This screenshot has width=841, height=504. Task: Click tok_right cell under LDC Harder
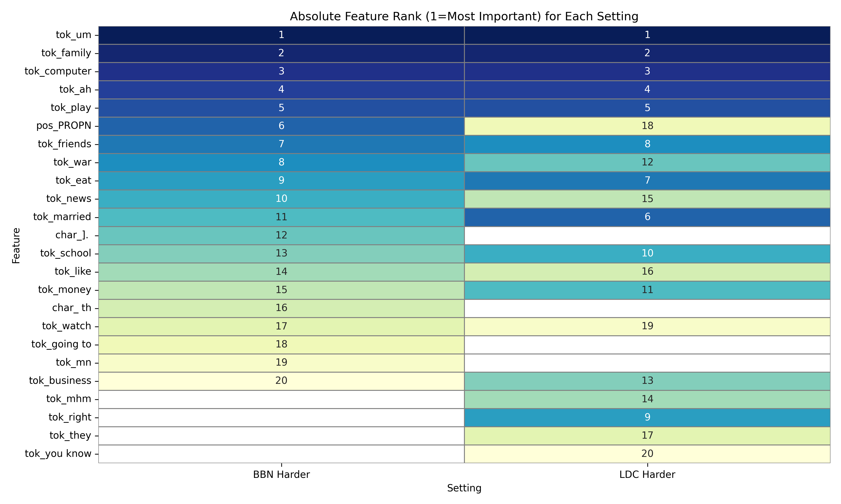click(x=647, y=417)
